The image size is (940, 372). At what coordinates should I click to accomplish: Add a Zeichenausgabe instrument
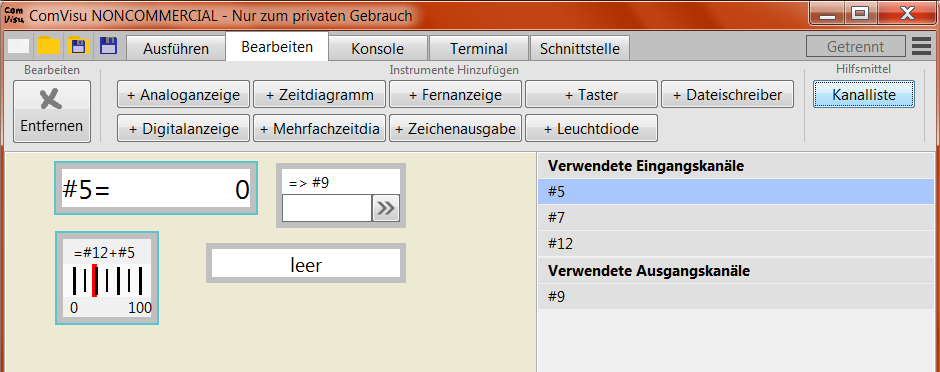click(x=456, y=128)
